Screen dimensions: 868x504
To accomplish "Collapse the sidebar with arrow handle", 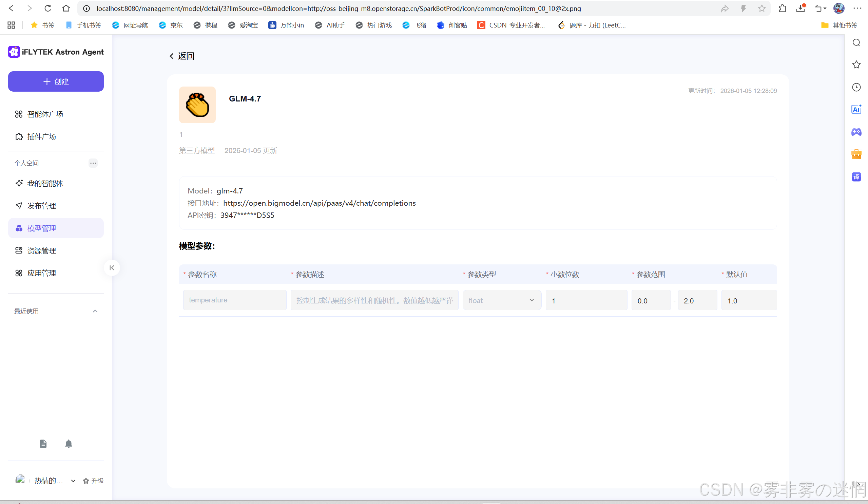I will [x=112, y=268].
